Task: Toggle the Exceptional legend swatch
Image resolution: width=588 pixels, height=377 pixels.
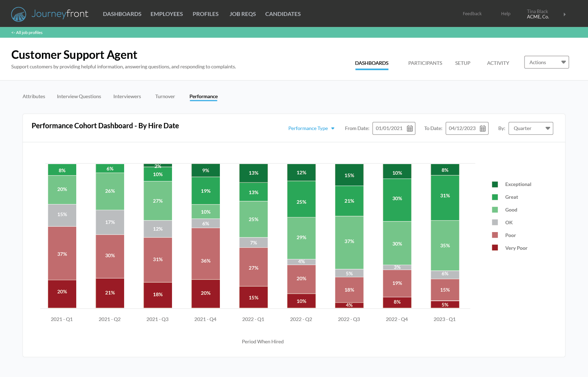Action: coord(495,185)
